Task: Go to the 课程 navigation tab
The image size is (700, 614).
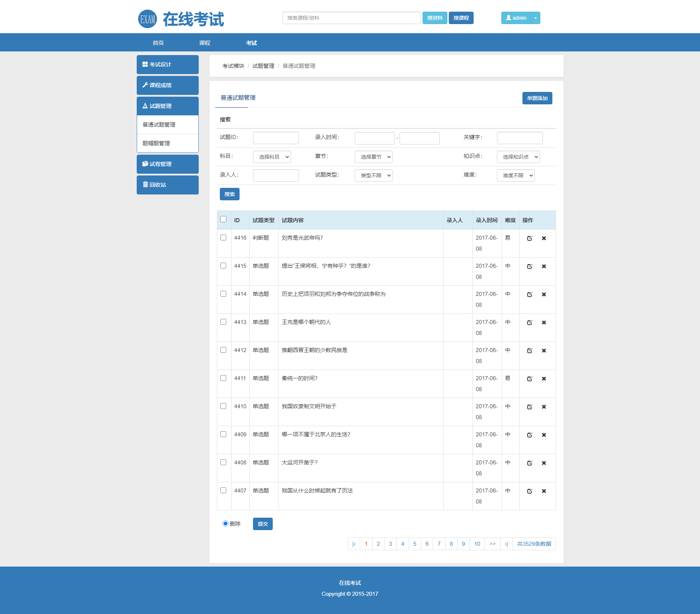Action: point(205,43)
